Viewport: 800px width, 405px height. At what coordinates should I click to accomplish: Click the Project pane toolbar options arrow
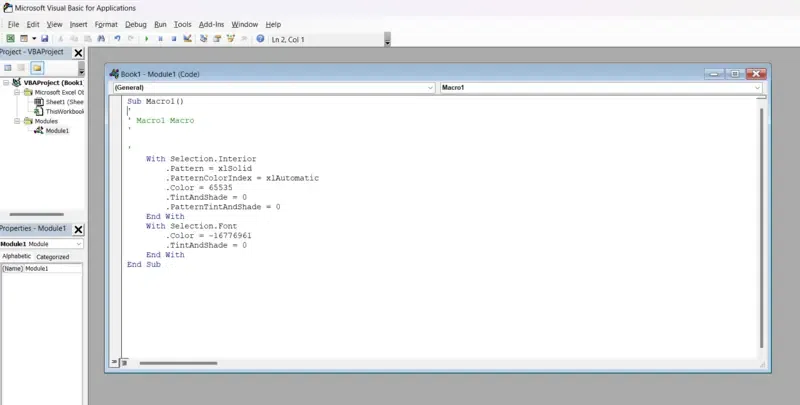81,69
